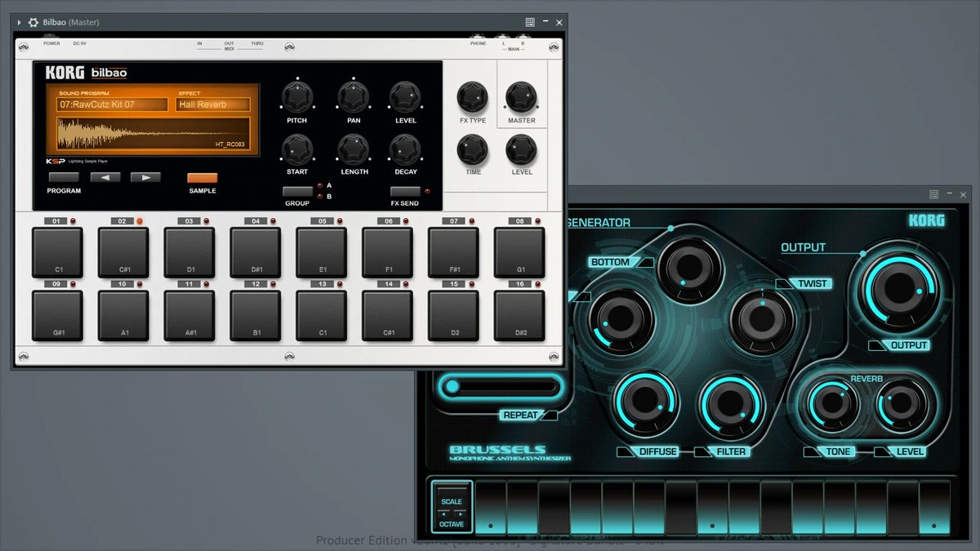Trigger pad 01 labeled C1
Viewport: 980px width, 551px height.
click(57, 252)
